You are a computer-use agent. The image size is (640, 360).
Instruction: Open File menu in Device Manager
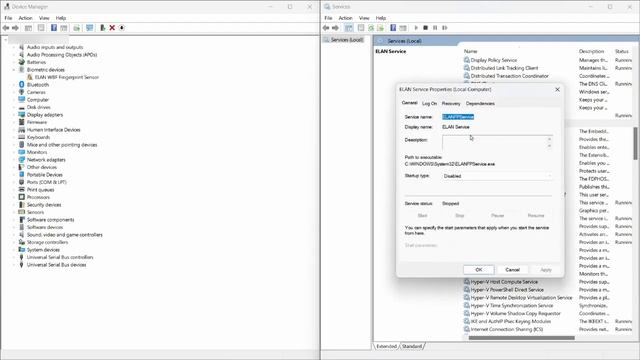(x=8, y=18)
